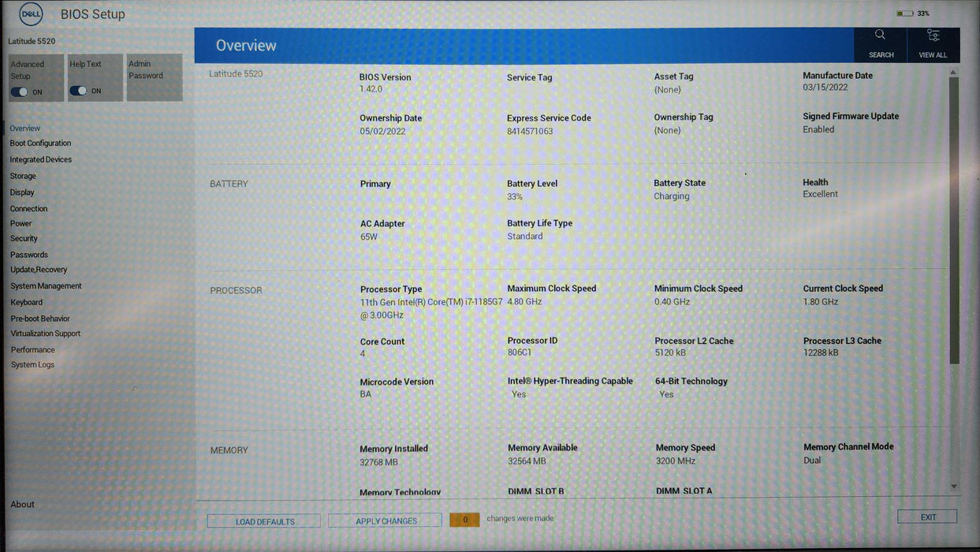Click APPLY CHANGES button
Screen dimensions: 980x552
[x=386, y=521]
